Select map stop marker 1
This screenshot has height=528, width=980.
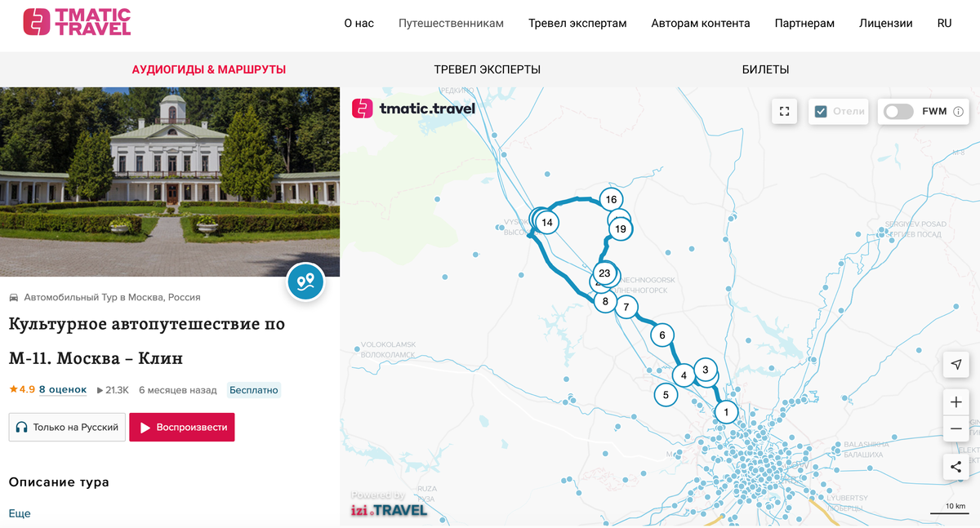[726, 412]
